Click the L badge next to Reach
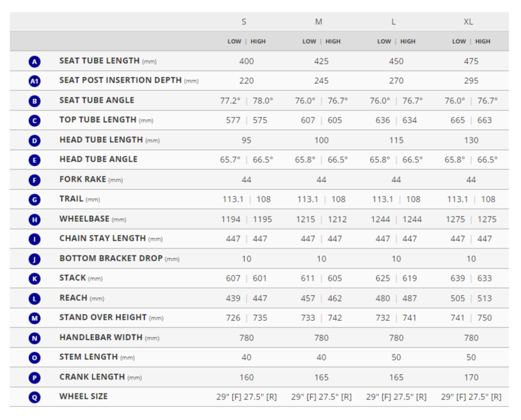The height and width of the screenshot is (420, 521). [35, 298]
